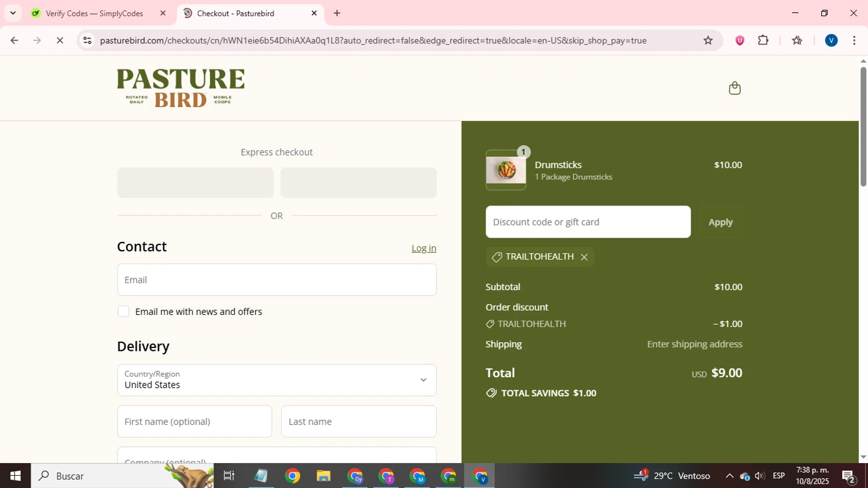Focus the Last name field
The height and width of the screenshot is (488, 868).
pyautogui.click(x=359, y=421)
